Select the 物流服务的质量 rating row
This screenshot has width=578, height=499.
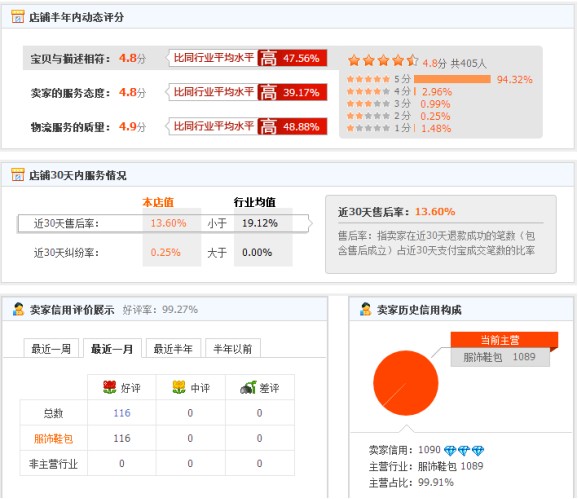tap(178, 127)
